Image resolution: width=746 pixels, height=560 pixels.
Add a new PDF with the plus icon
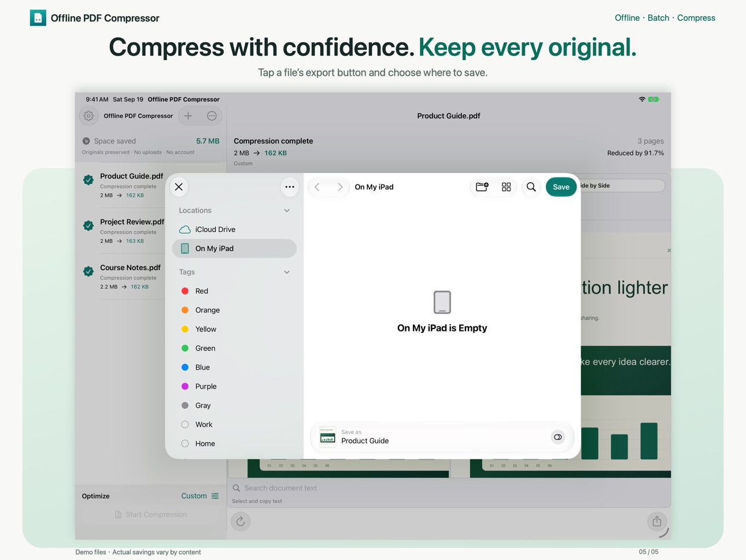(189, 116)
